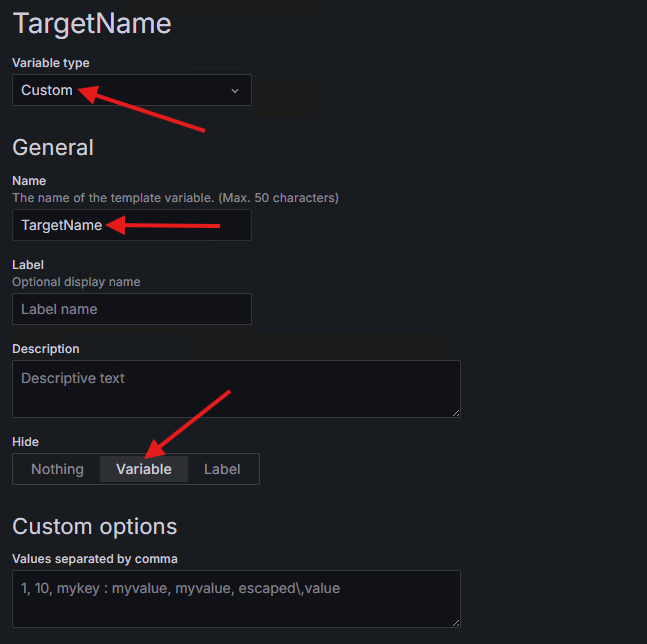Choose the 'Label' option under Hide
The width and height of the screenshot is (647, 644).
point(222,469)
